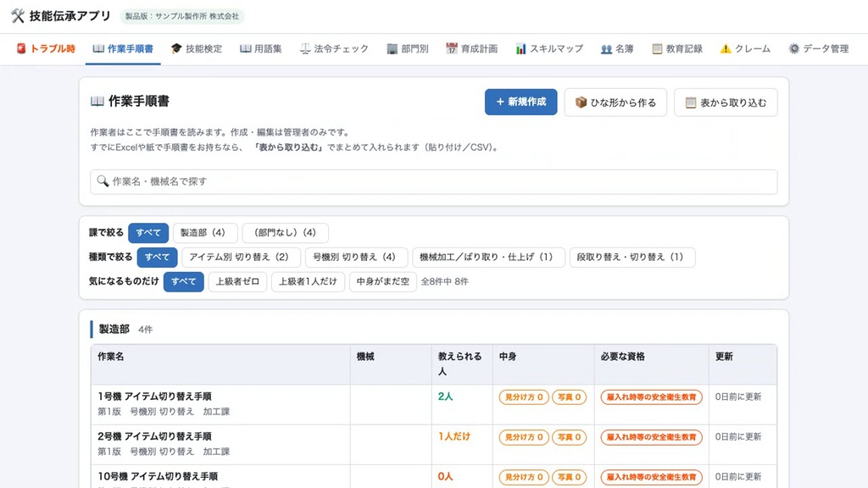
Task: Filter by (部門なし) (4)
Action: (x=285, y=232)
